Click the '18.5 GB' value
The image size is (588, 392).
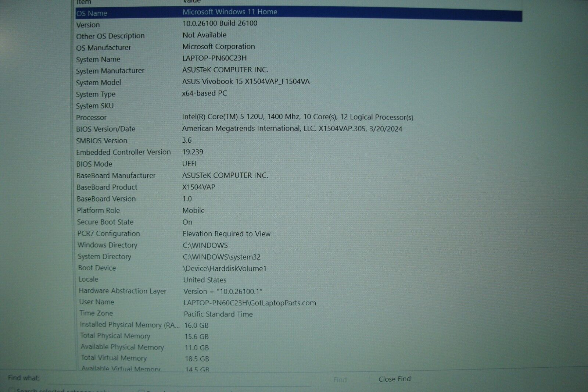pyautogui.click(x=197, y=359)
